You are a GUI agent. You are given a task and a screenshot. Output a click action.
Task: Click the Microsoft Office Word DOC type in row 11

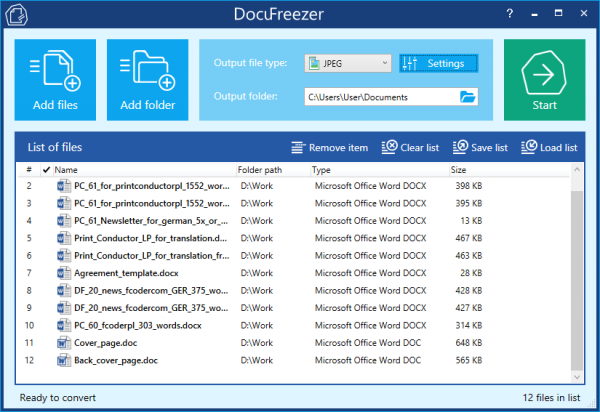click(368, 343)
